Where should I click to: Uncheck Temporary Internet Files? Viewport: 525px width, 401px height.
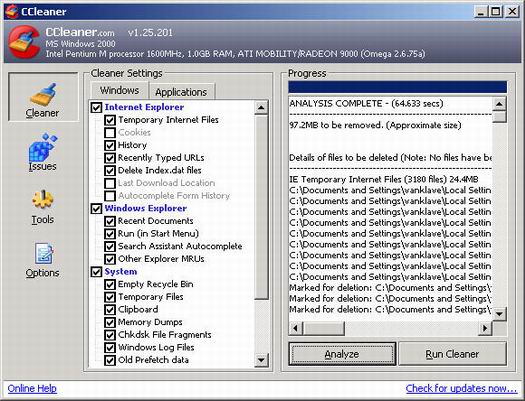[x=110, y=120]
